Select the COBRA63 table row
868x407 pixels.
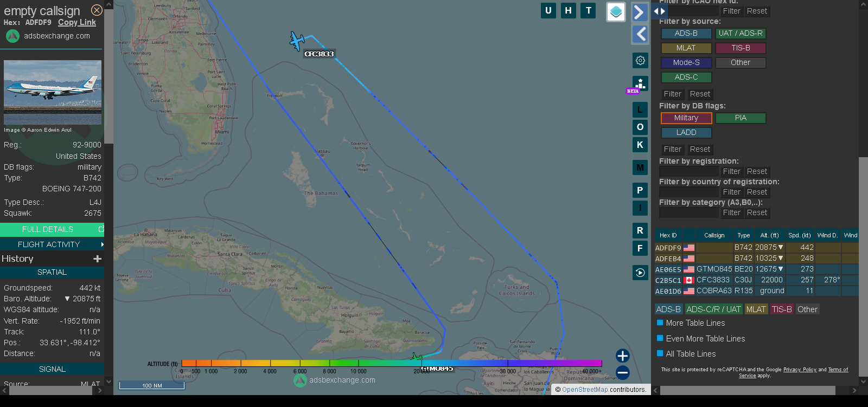click(756, 291)
